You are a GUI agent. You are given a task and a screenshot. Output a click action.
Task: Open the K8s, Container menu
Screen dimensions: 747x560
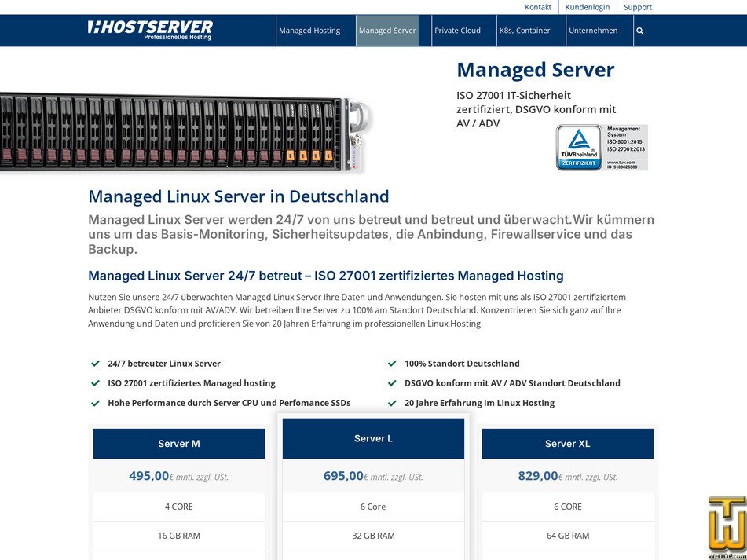tap(525, 31)
